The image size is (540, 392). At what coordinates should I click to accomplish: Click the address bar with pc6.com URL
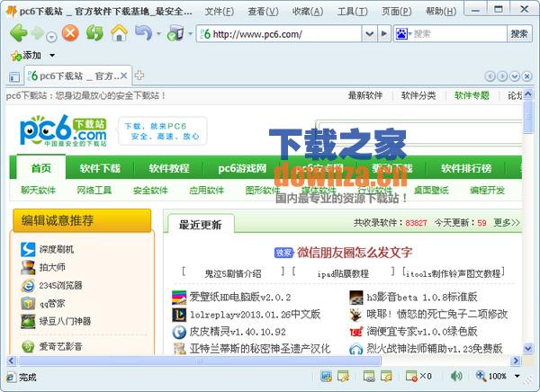click(x=279, y=34)
